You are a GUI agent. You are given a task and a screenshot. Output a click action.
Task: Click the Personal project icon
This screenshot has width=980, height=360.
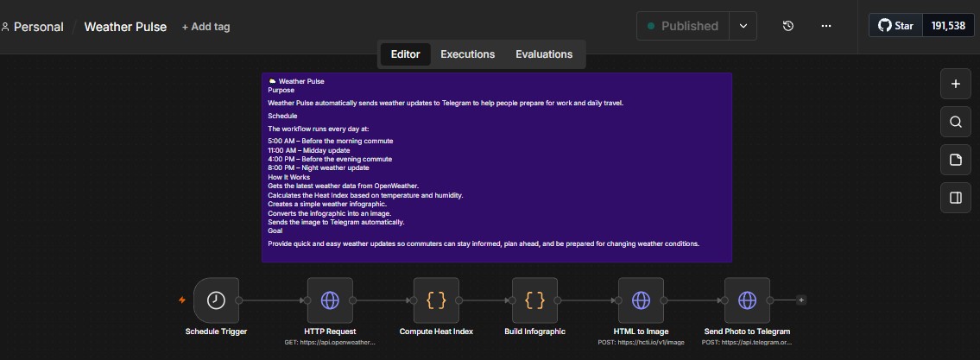coord(6,27)
